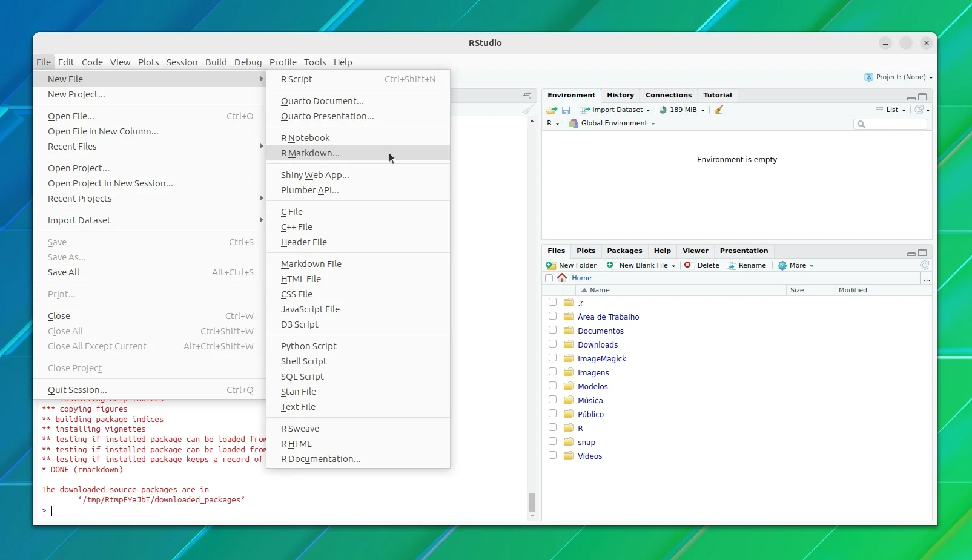Click the Global Environment cubes icon
The image size is (972, 560).
tap(574, 124)
